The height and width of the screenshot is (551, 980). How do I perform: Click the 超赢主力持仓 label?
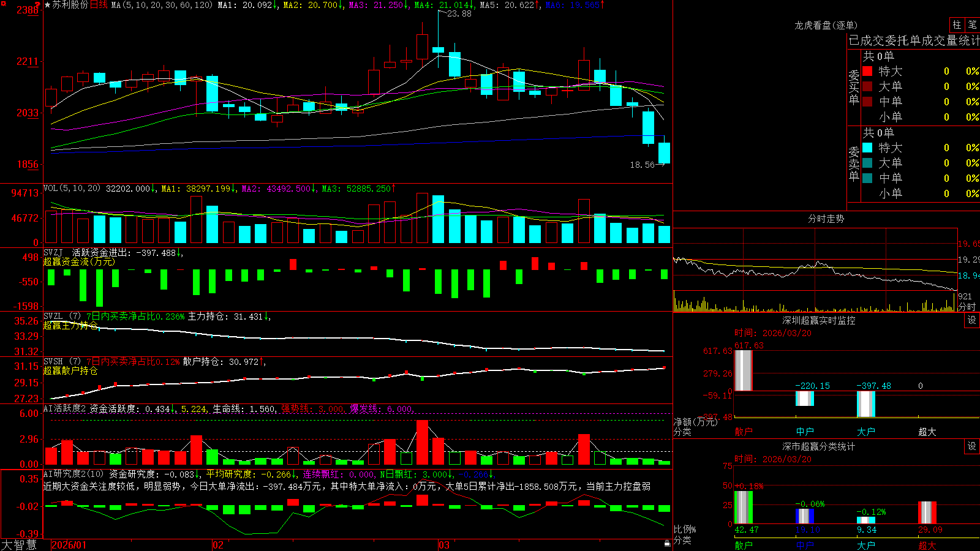(70, 325)
